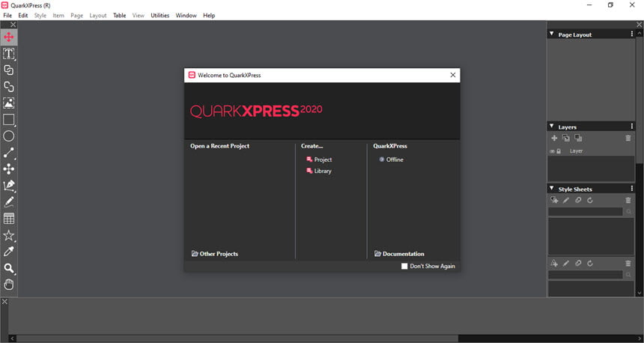
Task: Click right panel scroll-down arrow
Action: (639, 293)
